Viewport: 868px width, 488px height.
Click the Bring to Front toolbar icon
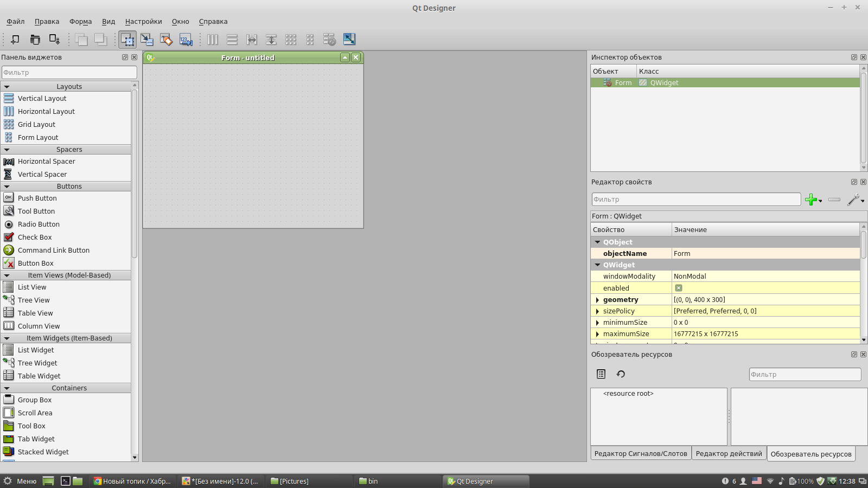100,39
